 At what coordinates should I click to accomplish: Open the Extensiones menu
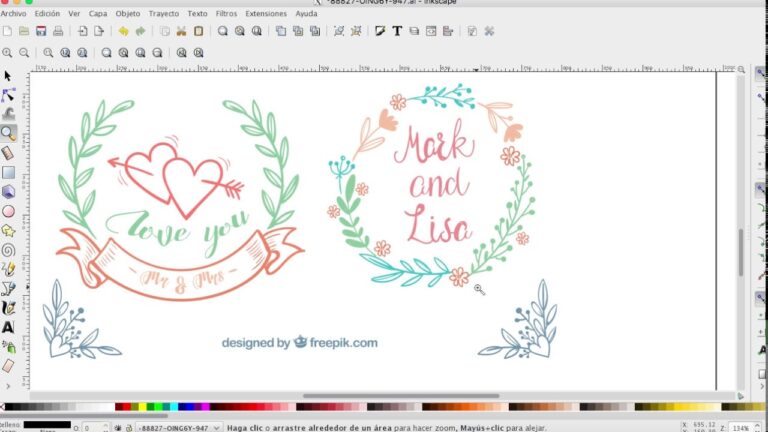tap(266, 14)
